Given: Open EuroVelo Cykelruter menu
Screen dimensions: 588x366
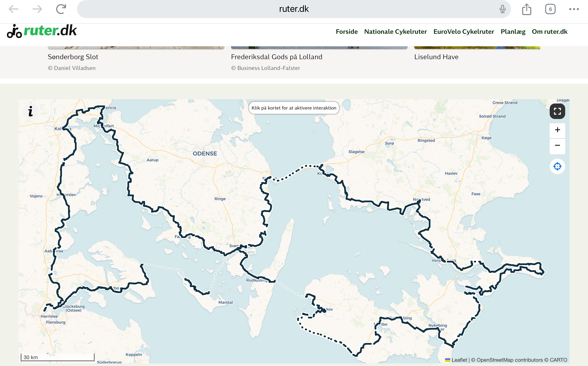Looking at the screenshot, I should (463, 32).
